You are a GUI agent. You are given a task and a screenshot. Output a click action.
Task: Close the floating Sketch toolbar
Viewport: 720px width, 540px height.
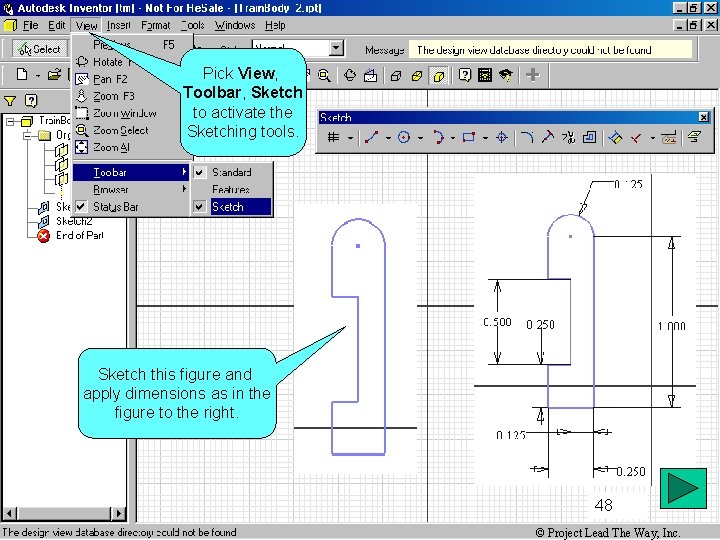703,117
